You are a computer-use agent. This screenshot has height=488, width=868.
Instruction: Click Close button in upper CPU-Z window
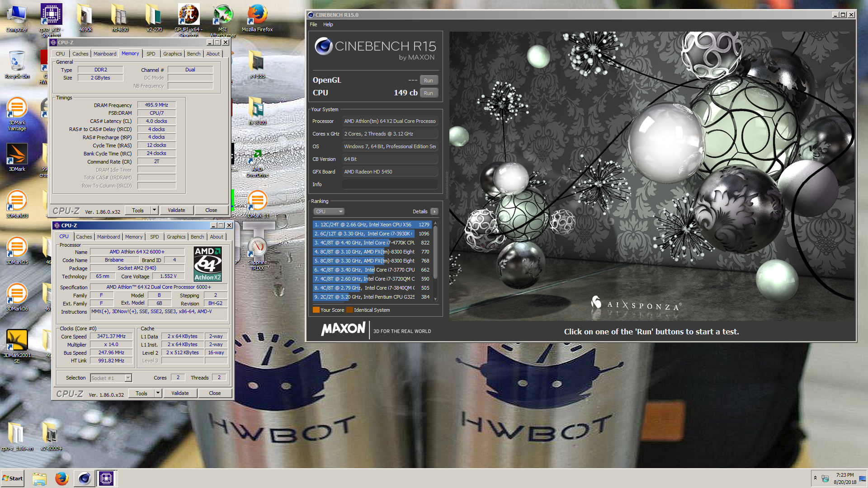pyautogui.click(x=211, y=210)
